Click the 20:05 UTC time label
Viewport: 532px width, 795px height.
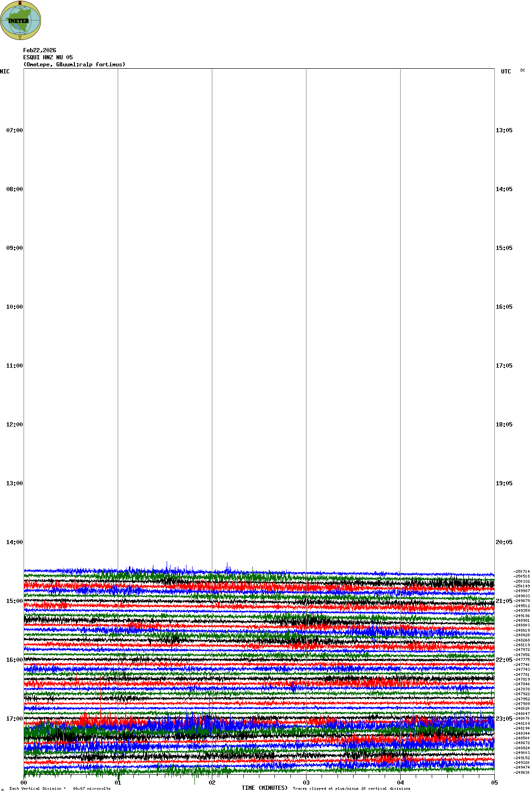click(504, 542)
